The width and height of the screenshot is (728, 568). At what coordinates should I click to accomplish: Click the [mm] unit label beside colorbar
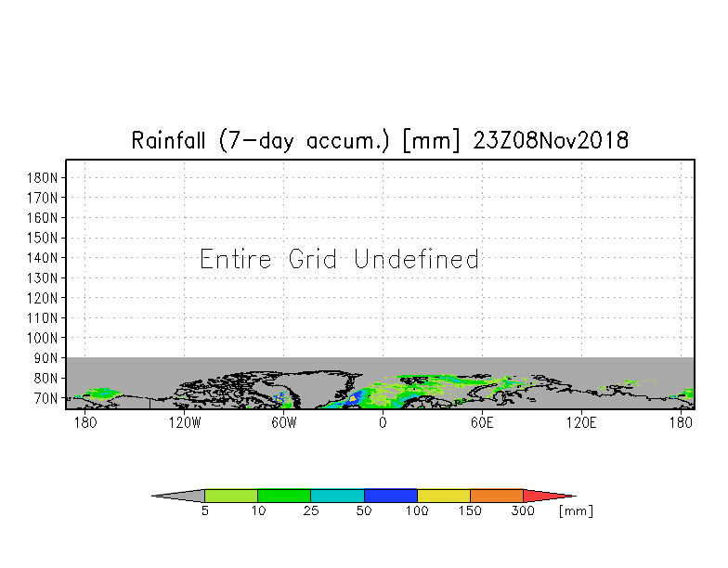point(576,510)
